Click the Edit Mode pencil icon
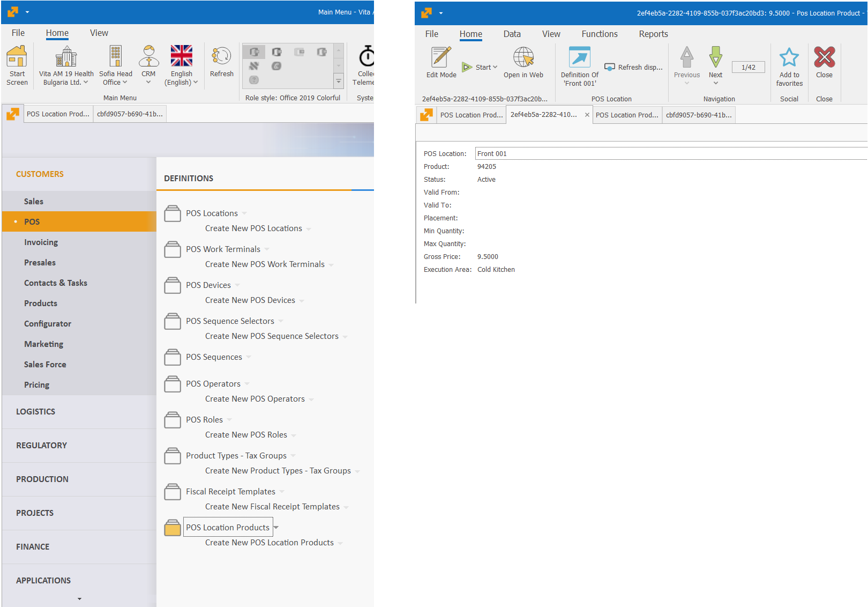Screen dimensions: 868x607 [442, 57]
